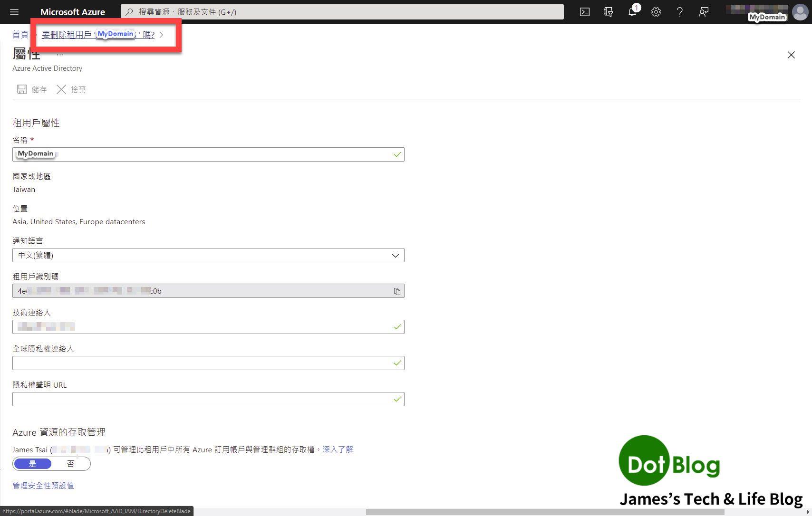Click the 隱私權聲明 URL input field
The height and width of the screenshot is (516, 812).
point(208,399)
